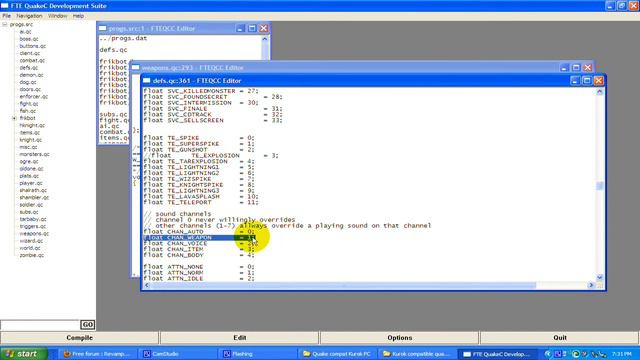Click the progs.src editor scroll-up arrow
The height and width of the screenshot is (360, 640).
265,39
